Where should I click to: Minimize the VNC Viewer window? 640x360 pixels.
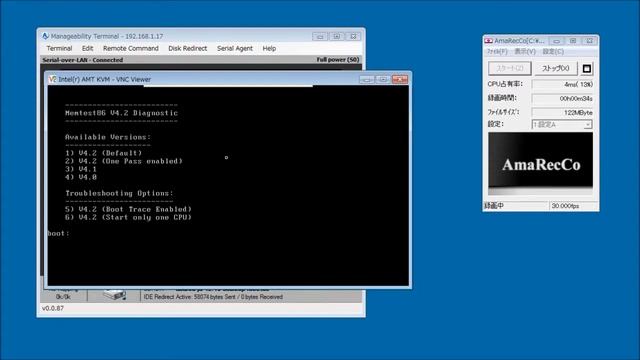pos(367,79)
